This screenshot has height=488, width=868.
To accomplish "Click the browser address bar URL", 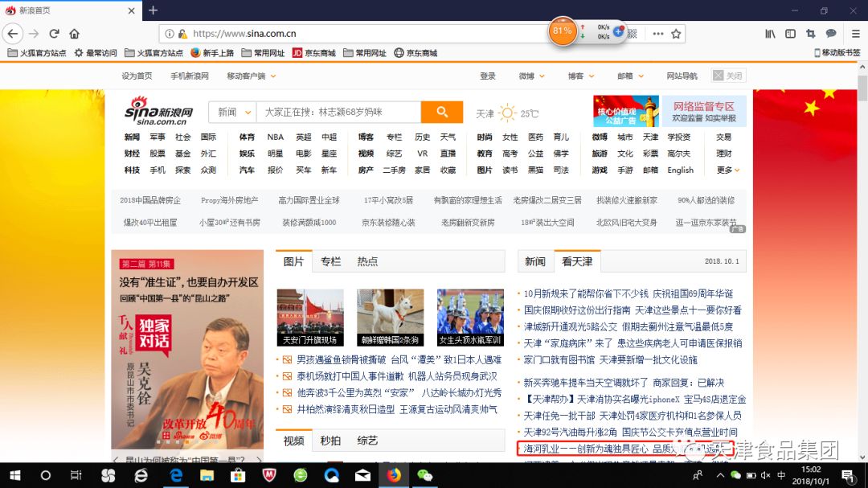I will (244, 34).
